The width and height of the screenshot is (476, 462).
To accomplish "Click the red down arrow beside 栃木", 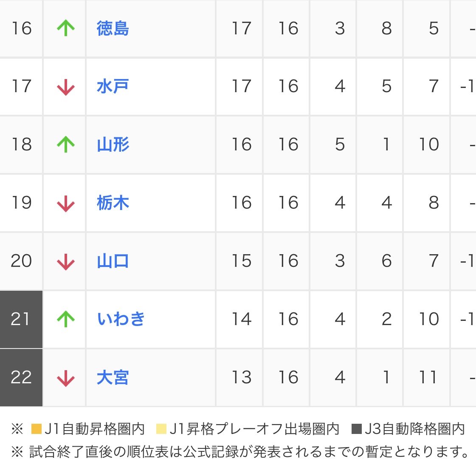I will point(66,203).
